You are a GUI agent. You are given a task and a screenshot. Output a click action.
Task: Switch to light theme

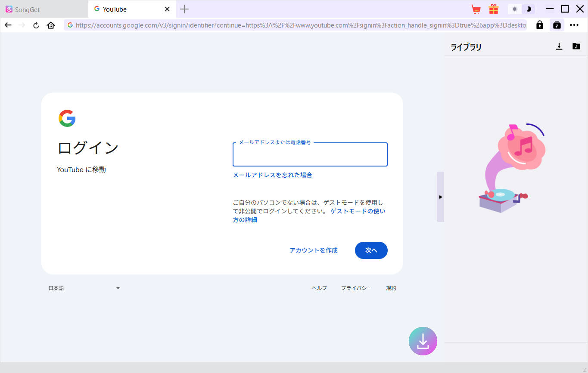click(x=514, y=9)
